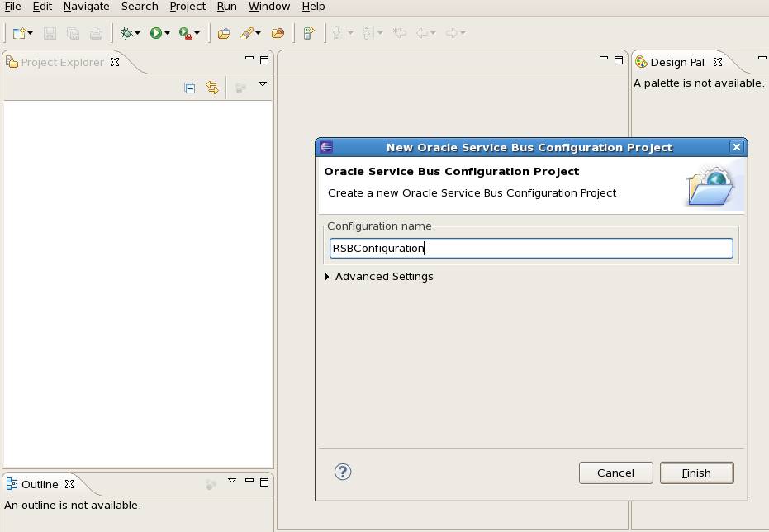
Task: Open the Window menu
Action: point(269,7)
